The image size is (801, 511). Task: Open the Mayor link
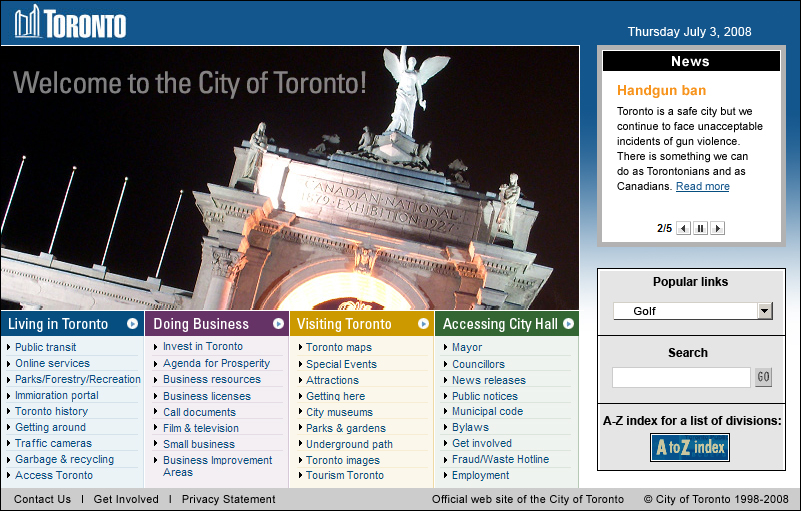467,347
